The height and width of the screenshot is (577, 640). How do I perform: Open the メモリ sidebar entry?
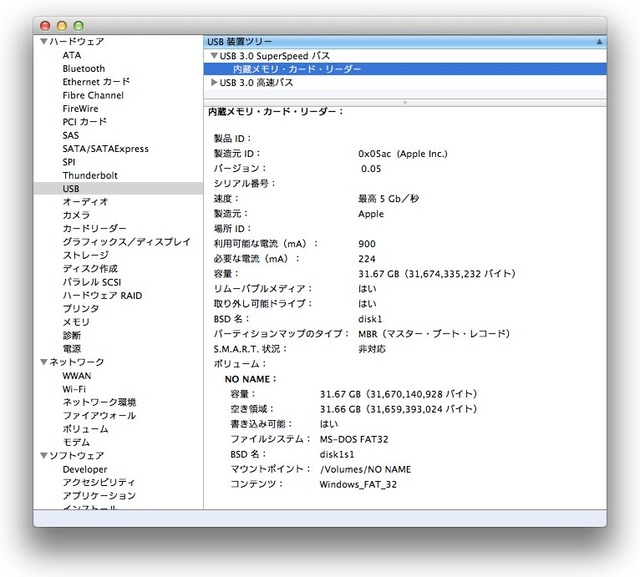pos(76,322)
